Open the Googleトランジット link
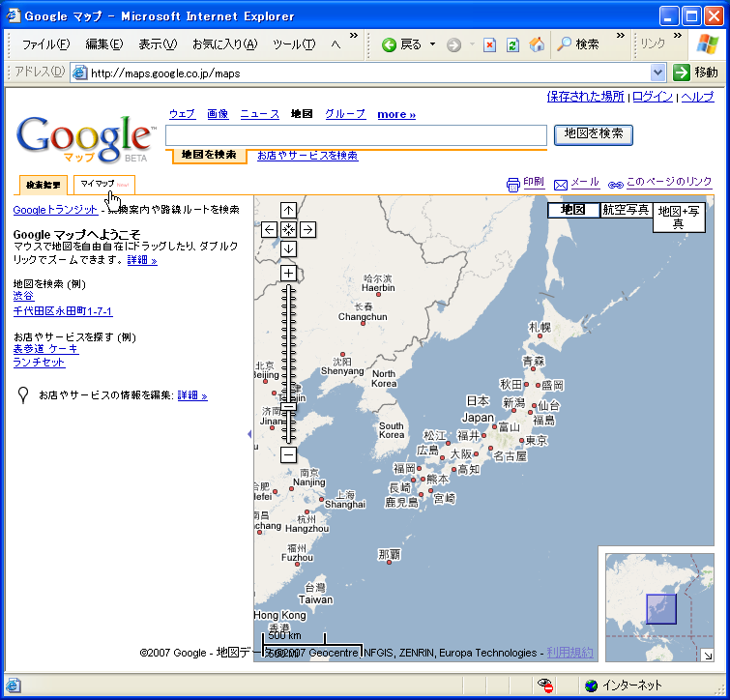This screenshot has width=730, height=700. click(55, 210)
